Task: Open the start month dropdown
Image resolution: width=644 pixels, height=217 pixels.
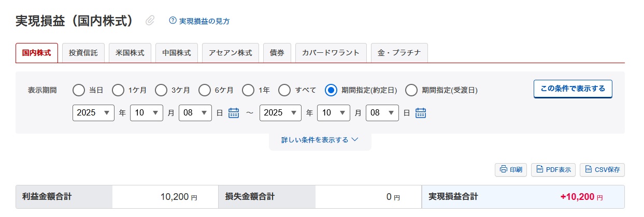Action: point(147,113)
